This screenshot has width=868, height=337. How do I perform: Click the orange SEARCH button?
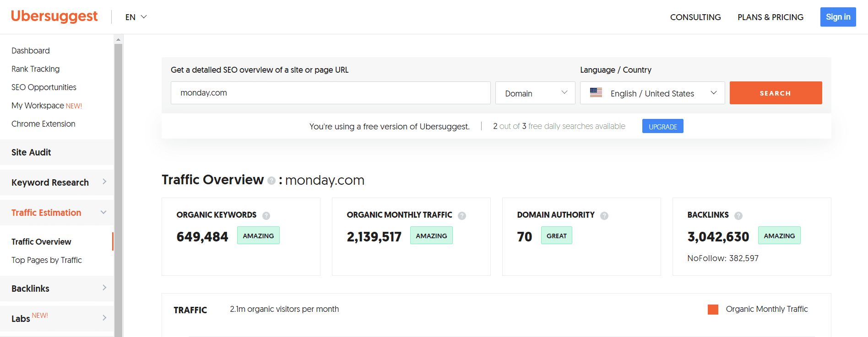coord(776,93)
